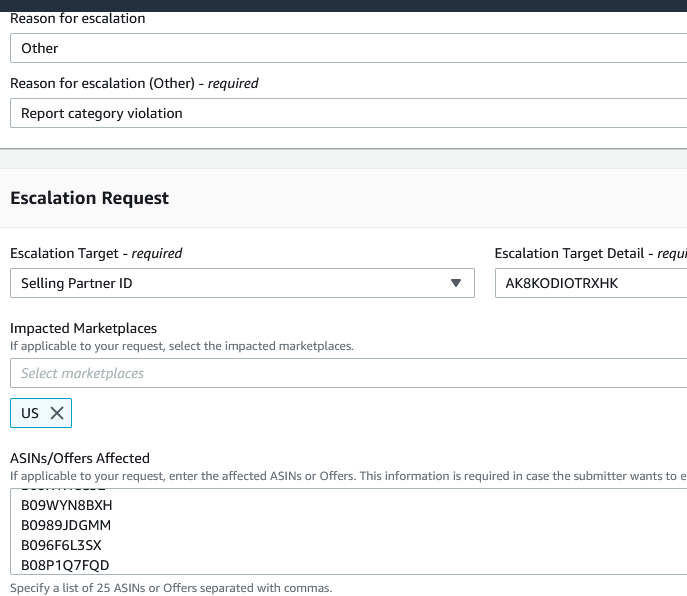Open the Escalation Target dropdown arrow
This screenshot has height=596, width=687.
[456, 283]
